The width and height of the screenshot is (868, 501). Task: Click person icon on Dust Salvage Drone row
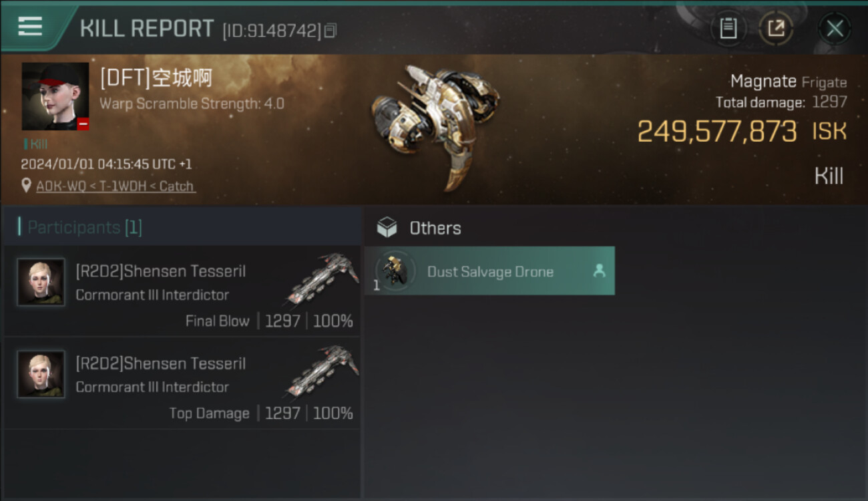point(599,271)
